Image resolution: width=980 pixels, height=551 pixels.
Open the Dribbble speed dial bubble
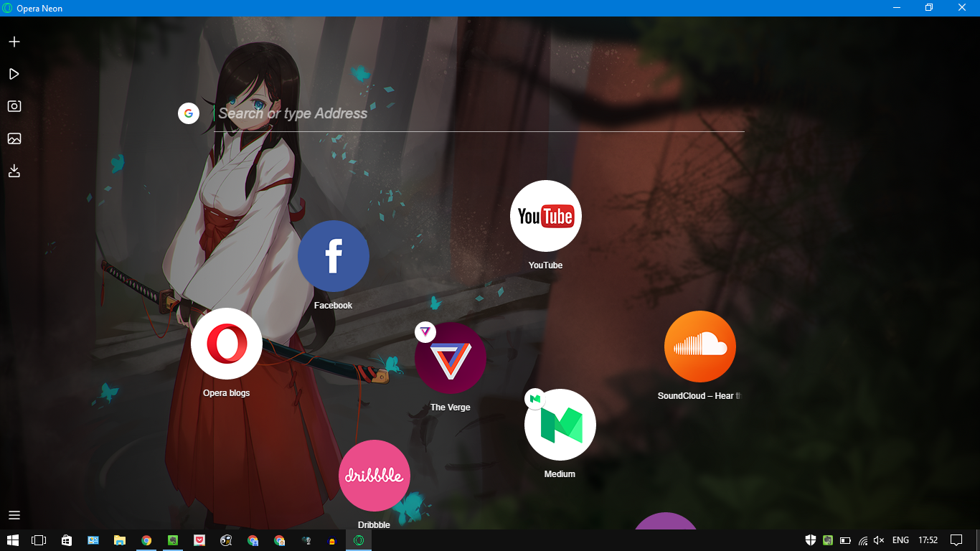374,476
